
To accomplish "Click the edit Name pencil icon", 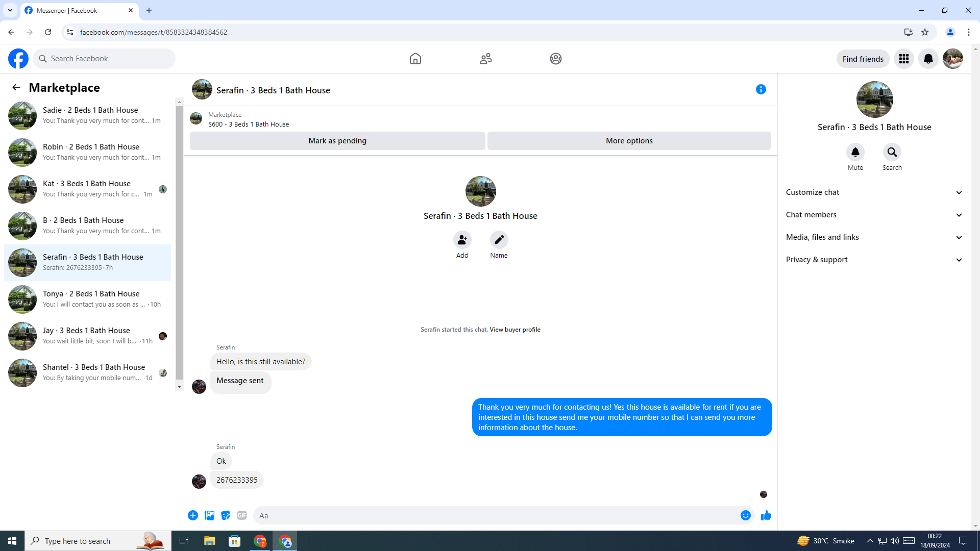I will 499,240.
